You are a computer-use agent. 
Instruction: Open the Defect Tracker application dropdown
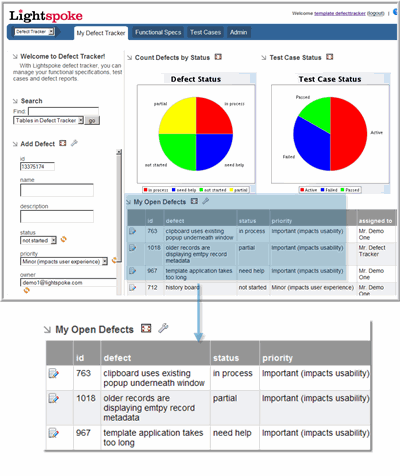(x=34, y=32)
